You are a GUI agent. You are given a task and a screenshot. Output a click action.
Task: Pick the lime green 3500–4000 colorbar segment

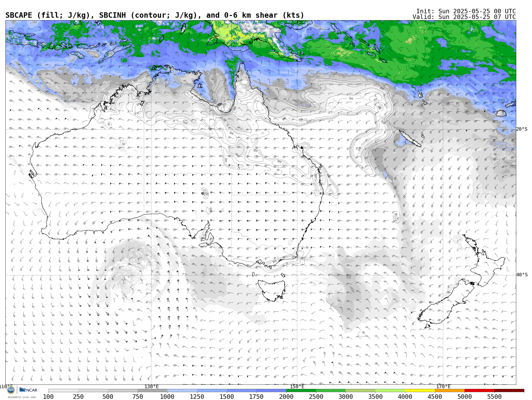tap(390, 391)
